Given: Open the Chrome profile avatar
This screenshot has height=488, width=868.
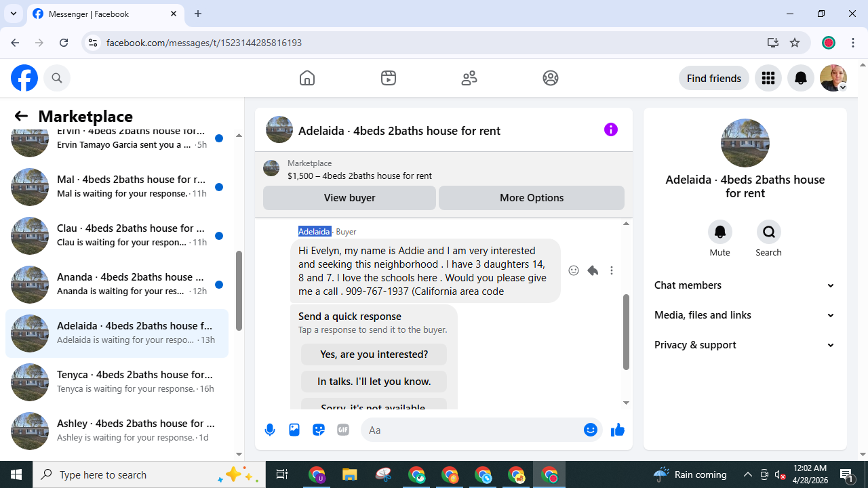Looking at the screenshot, I should tap(829, 43).
